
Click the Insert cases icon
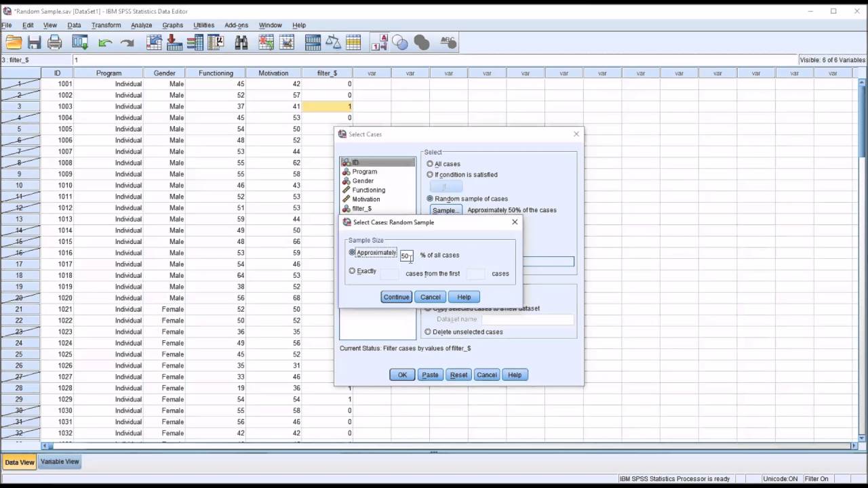[x=266, y=43]
